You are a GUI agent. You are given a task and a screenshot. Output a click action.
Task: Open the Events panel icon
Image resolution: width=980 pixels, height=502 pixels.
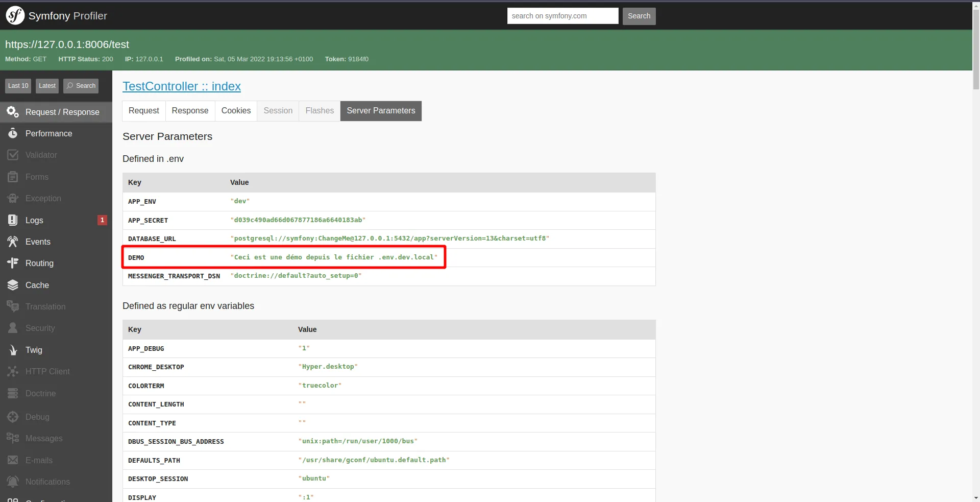[x=13, y=242]
